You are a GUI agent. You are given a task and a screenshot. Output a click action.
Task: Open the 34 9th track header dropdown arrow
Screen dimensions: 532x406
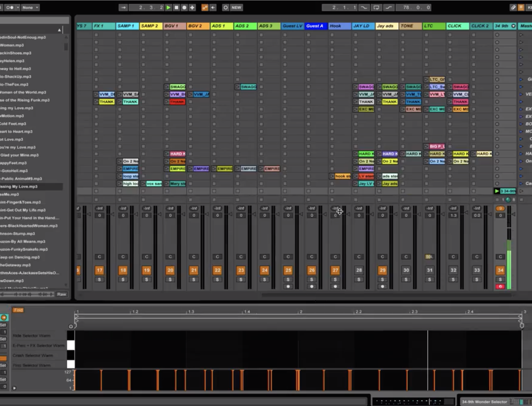coord(513,26)
